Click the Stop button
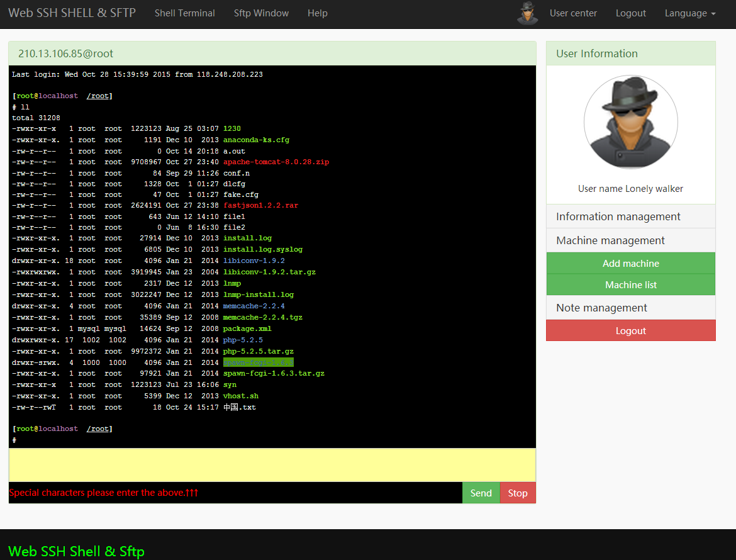 tap(518, 493)
